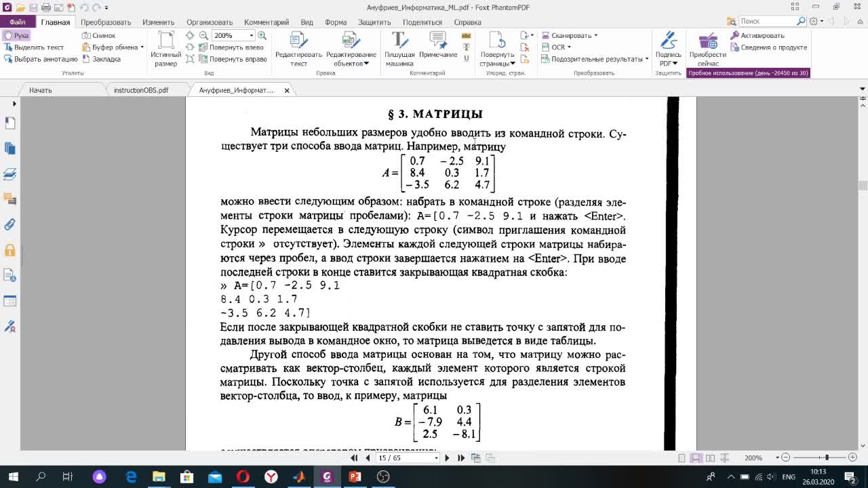Close the Ануфриев_Информат document tab
The height and width of the screenshot is (488, 868).
[x=287, y=90]
